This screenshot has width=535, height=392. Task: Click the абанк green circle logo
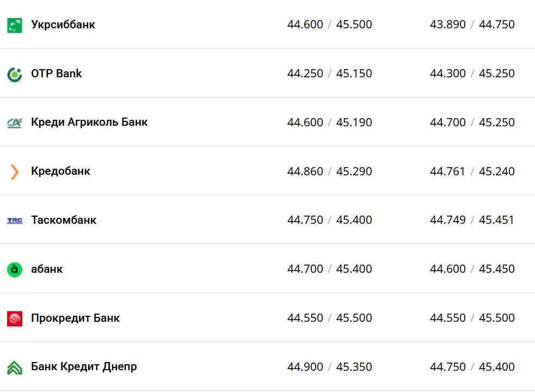pyautogui.click(x=15, y=269)
